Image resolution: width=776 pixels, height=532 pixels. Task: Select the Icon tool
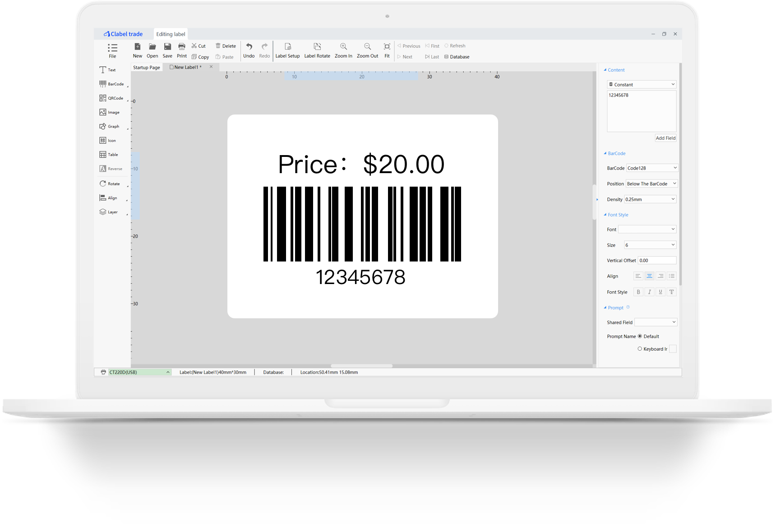(x=107, y=140)
